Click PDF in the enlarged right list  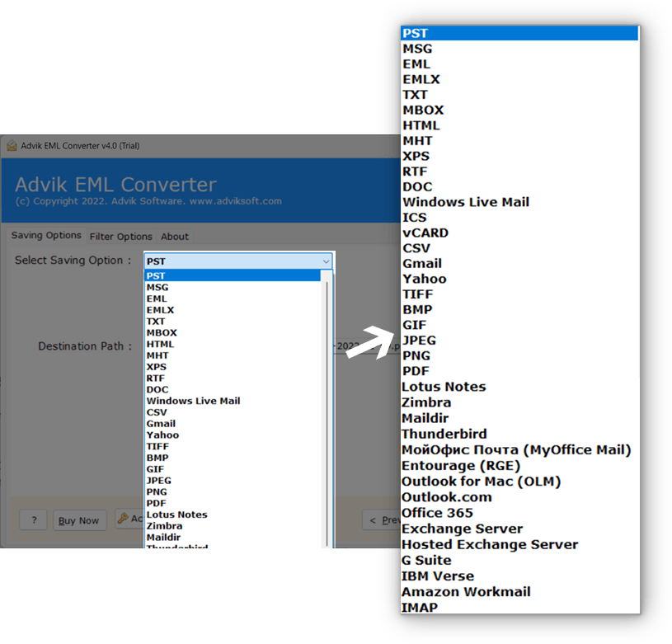519,371
